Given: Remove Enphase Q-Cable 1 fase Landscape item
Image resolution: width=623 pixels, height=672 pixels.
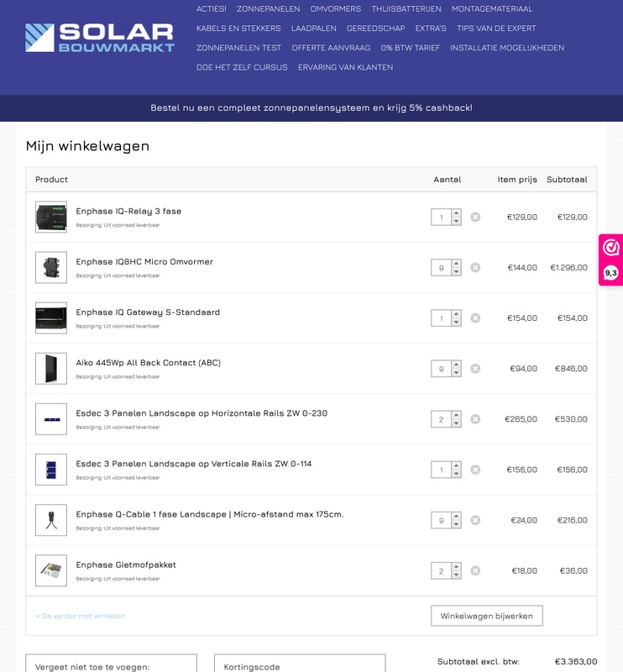Looking at the screenshot, I should (x=475, y=520).
